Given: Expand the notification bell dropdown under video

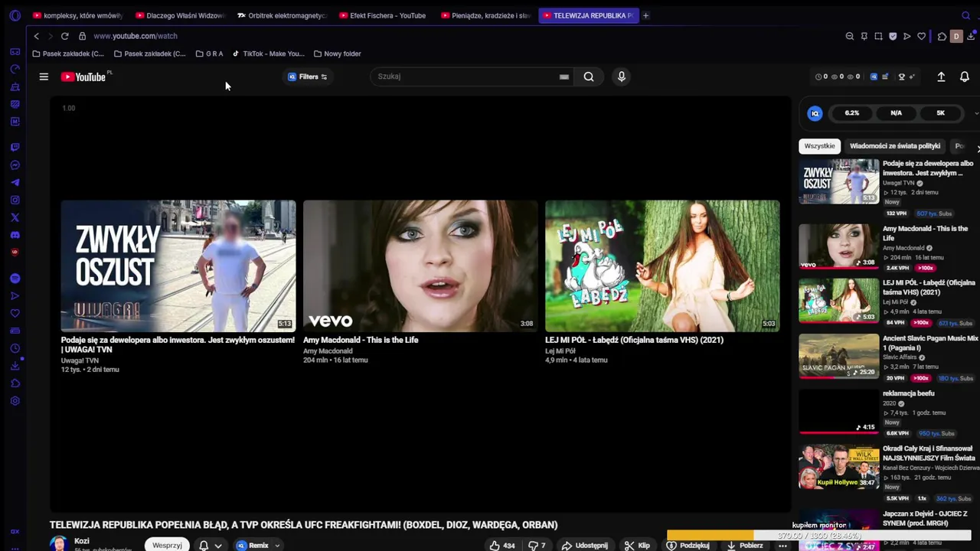Looking at the screenshot, I should coord(218,546).
